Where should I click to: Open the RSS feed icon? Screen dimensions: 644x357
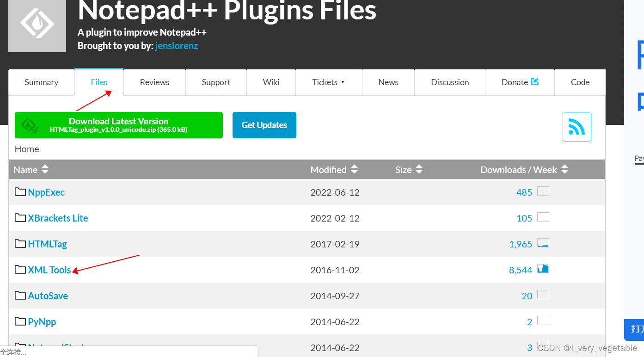click(x=577, y=127)
